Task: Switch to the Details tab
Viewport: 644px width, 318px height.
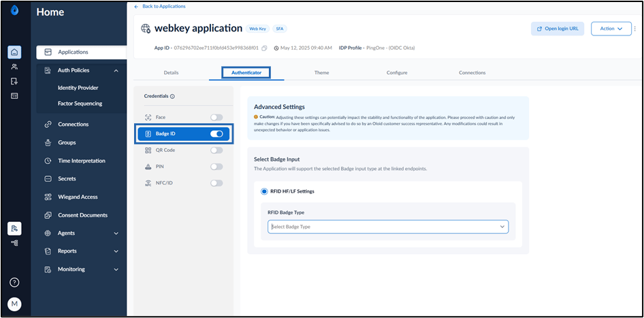Action: [172, 73]
